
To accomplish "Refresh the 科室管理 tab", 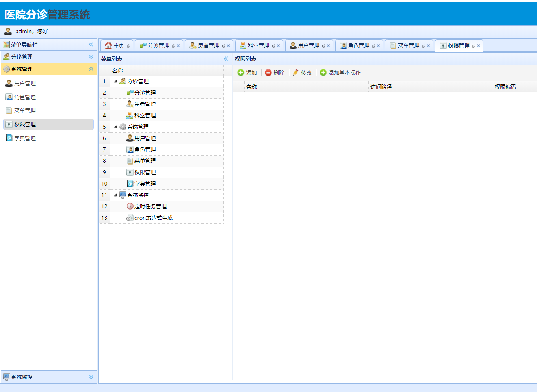I will pos(273,46).
